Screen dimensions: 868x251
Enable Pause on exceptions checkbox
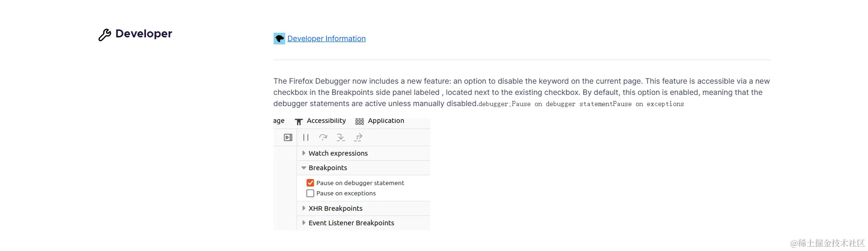pyautogui.click(x=310, y=193)
